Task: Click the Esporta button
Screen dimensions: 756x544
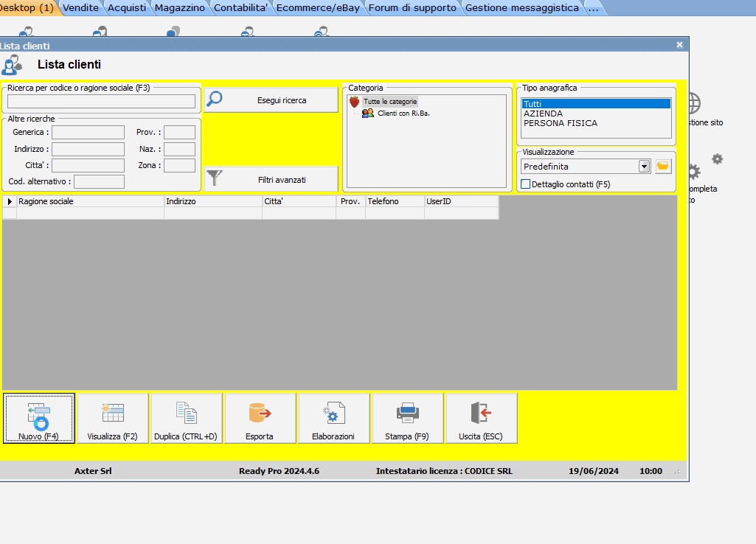Action: (x=260, y=418)
